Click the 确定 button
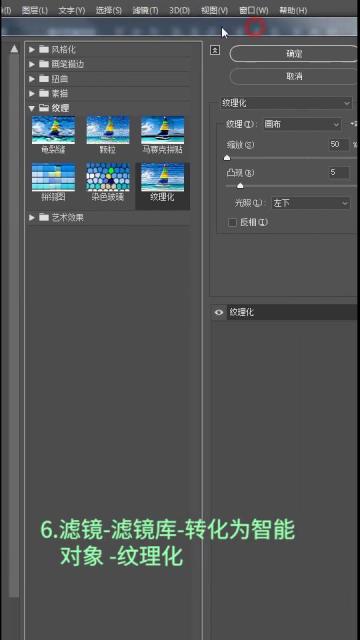This screenshot has height=640, width=360. pyautogui.click(x=294, y=53)
